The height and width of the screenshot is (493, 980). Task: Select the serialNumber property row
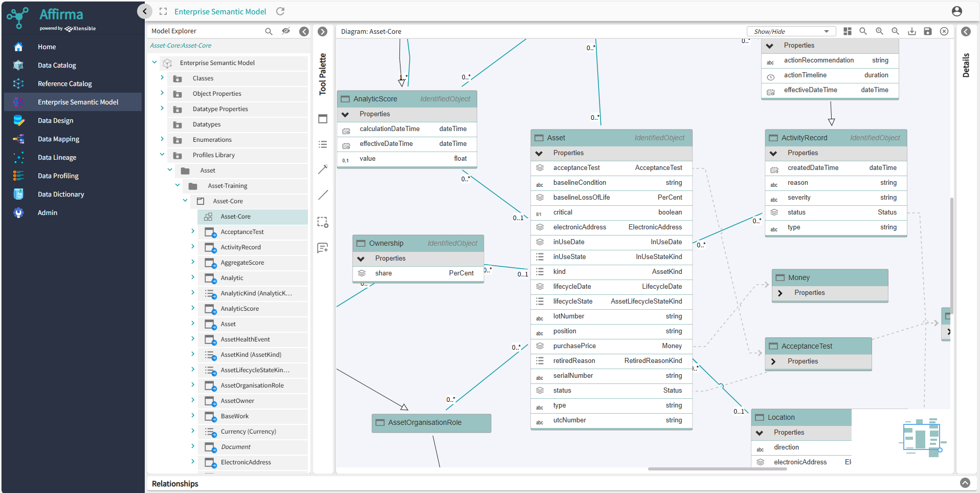click(x=611, y=376)
